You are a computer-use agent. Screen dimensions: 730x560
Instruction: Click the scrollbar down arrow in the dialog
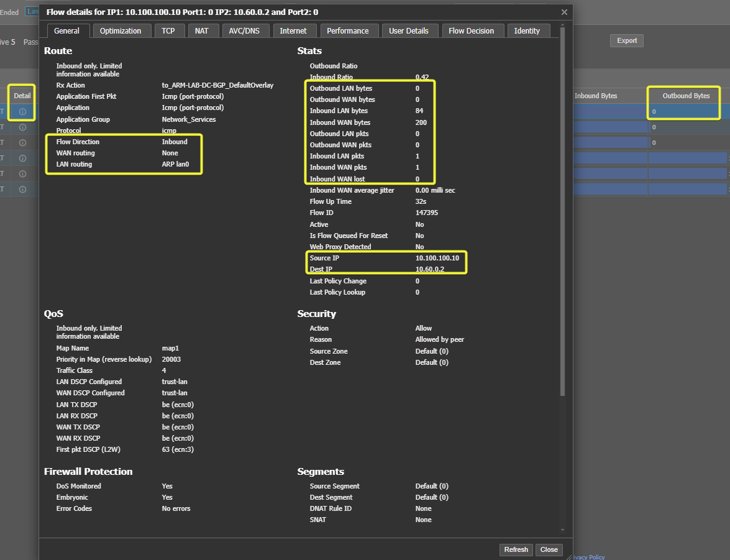point(562,530)
